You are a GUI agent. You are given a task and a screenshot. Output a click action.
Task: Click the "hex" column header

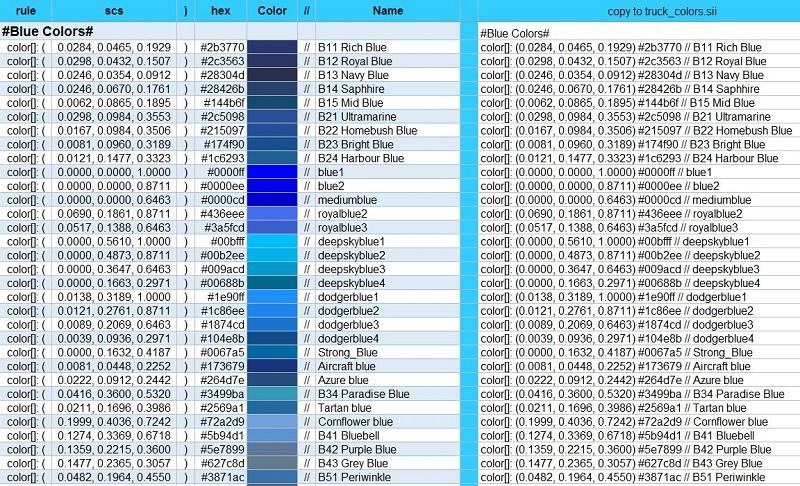coord(220,10)
